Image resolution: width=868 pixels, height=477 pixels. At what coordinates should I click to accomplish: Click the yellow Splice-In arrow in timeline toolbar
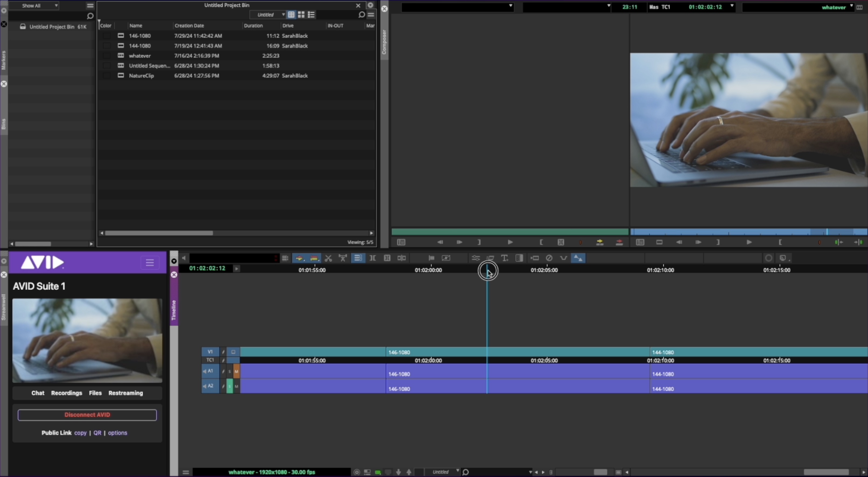tap(299, 258)
